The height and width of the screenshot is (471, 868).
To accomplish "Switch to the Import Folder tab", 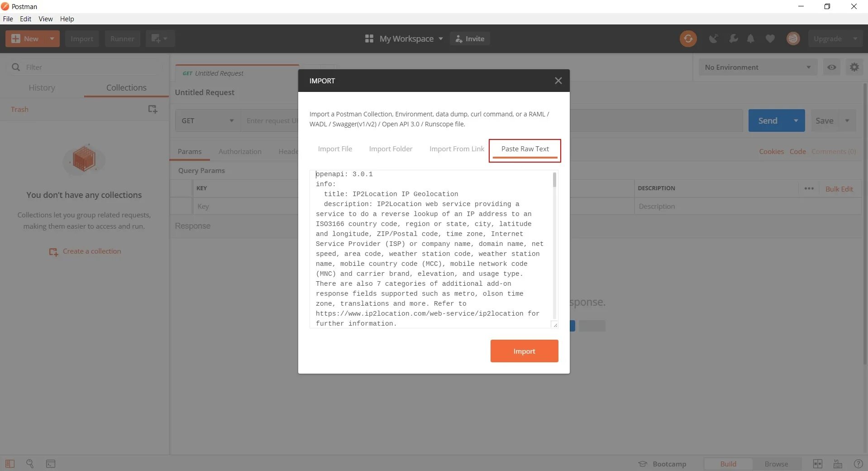I will pos(391,149).
